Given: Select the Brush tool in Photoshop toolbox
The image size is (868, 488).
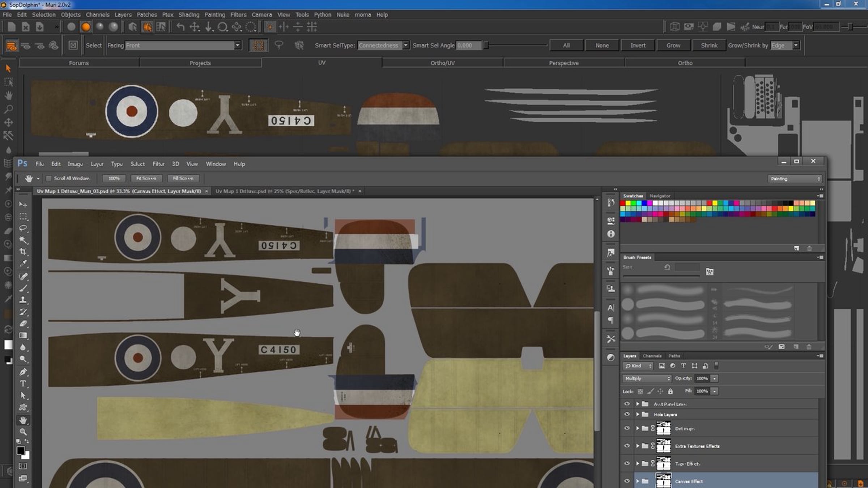Looking at the screenshot, I should pyautogui.click(x=23, y=288).
